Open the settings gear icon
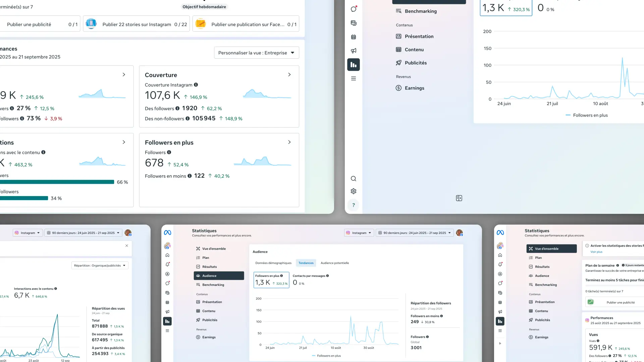This screenshot has height=362, width=644. click(x=353, y=191)
